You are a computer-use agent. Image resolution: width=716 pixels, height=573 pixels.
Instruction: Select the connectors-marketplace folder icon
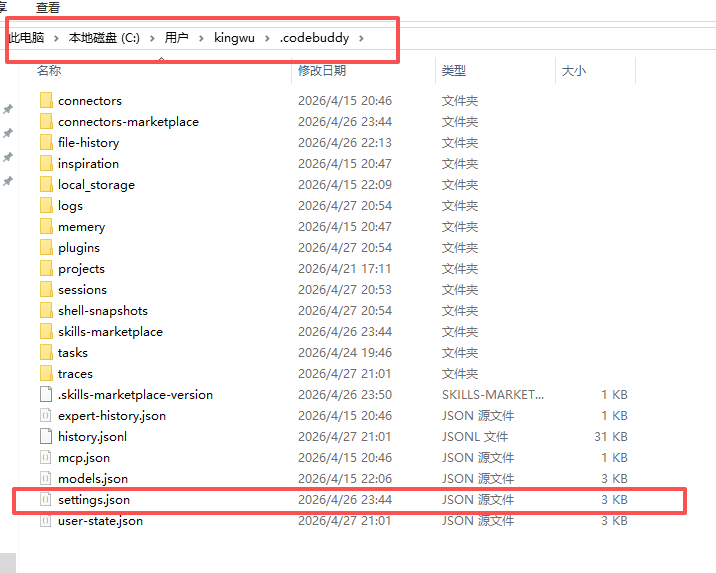46,121
